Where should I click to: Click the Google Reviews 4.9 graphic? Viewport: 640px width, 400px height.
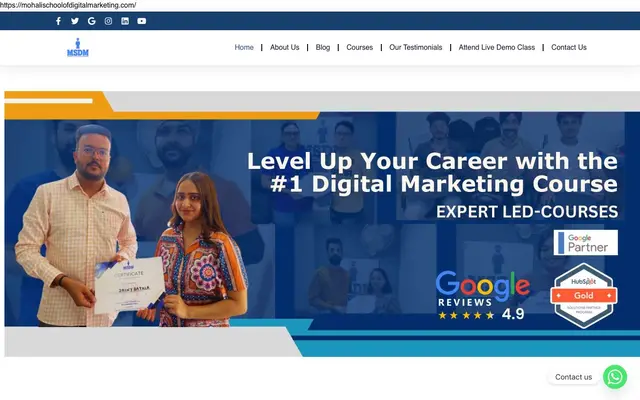point(483,296)
